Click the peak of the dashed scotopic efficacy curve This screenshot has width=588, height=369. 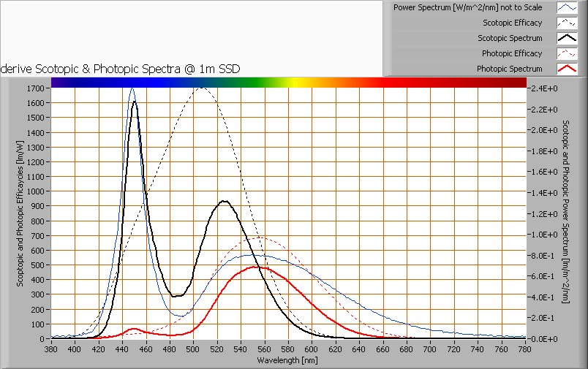pos(201,88)
